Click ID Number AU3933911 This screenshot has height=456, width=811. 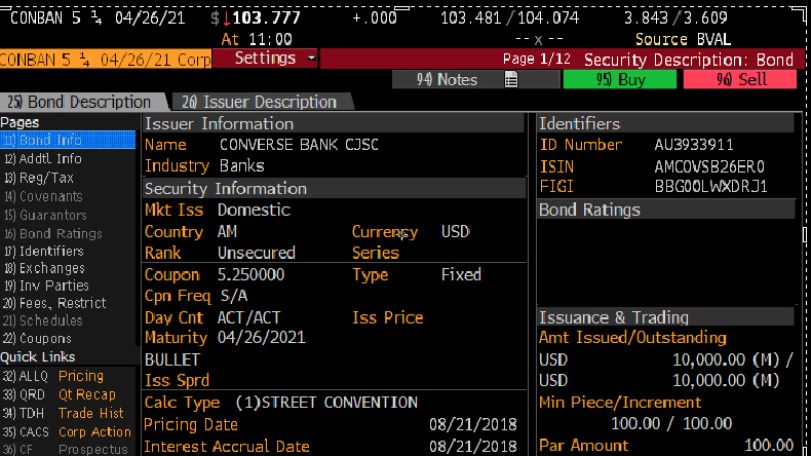(x=694, y=144)
